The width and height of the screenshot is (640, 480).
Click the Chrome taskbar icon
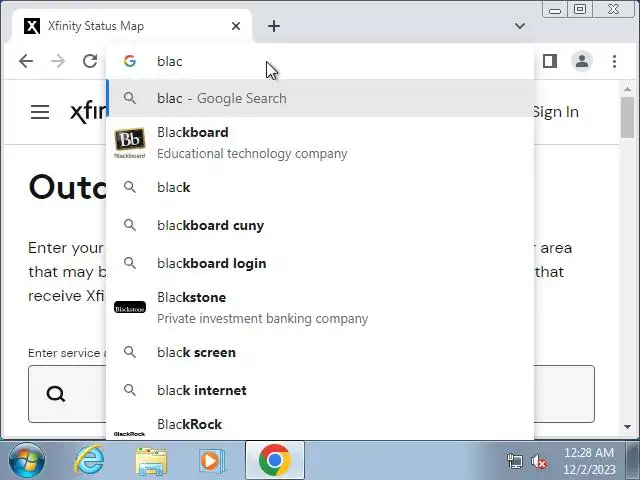click(275, 460)
